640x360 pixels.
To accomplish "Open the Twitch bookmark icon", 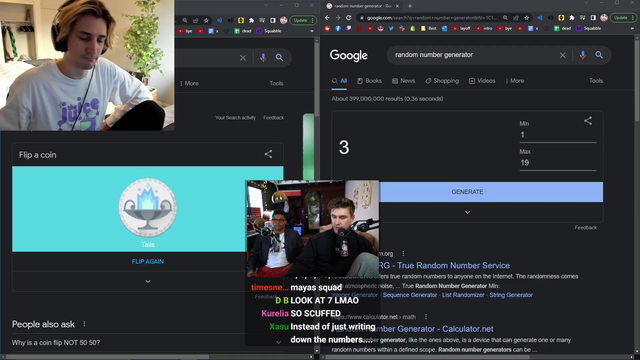I will (349, 28).
